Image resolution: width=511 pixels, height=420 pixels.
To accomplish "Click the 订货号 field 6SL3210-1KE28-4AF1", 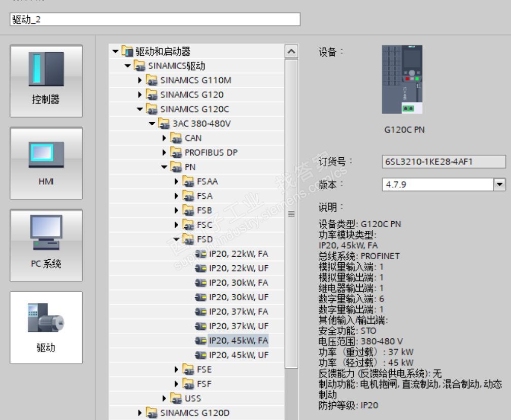I will point(444,162).
